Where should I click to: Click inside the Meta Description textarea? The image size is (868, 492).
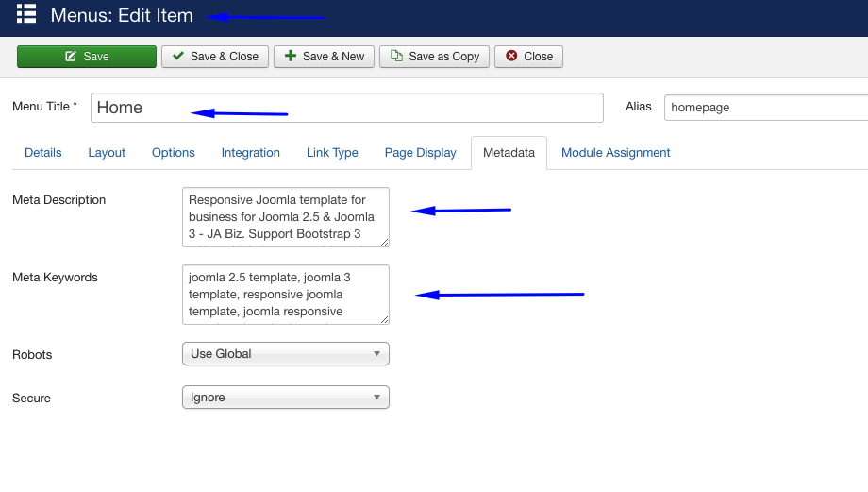point(286,217)
